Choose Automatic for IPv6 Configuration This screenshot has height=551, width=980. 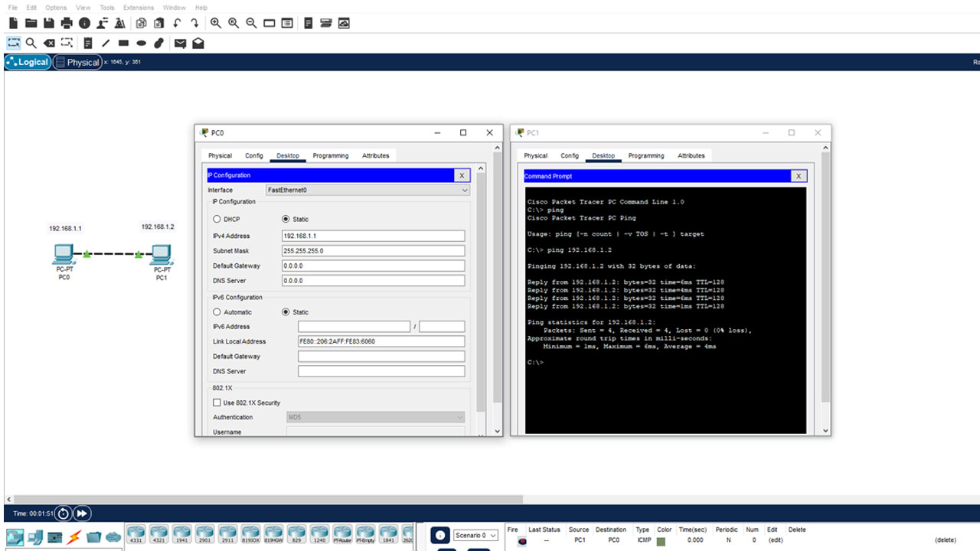(x=217, y=312)
